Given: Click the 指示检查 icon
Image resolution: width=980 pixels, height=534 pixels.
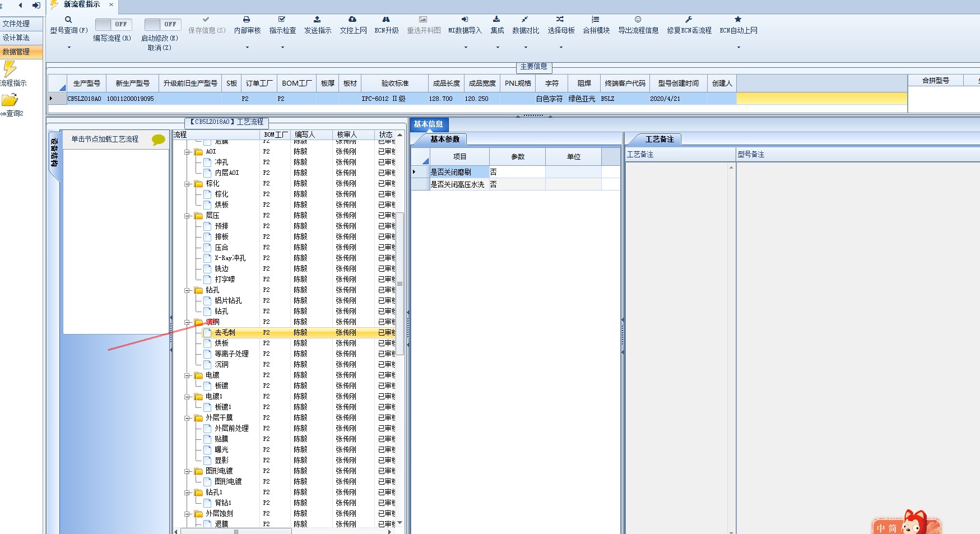Looking at the screenshot, I should 282,20.
